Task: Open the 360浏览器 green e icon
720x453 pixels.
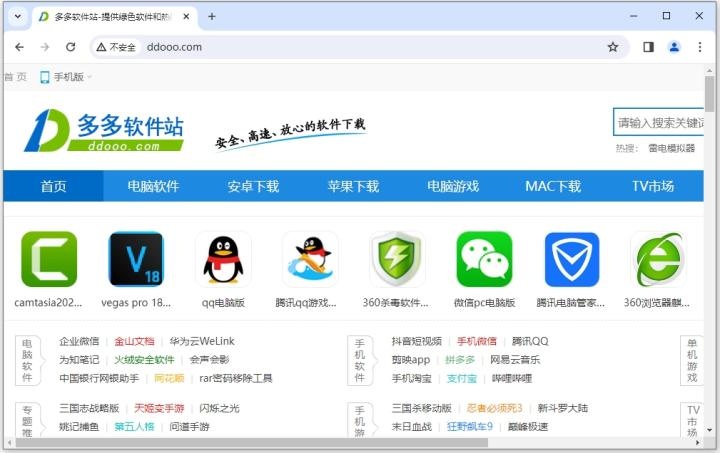Action: pos(658,259)
